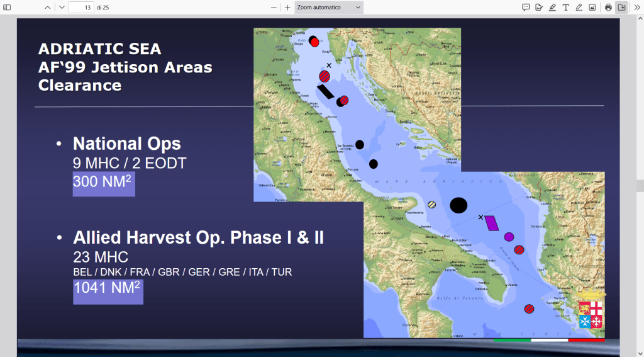644x357 pixels.
Task: Click the highlighted 300 NM² box
Action: pyautogui.click(x=104, y=183)
